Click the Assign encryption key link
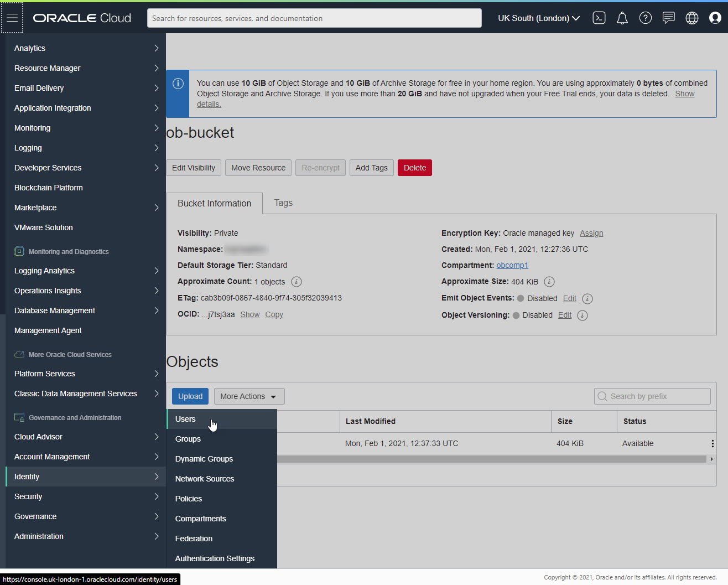The height and width of the screenshot is (585, 728). (591, 233)
